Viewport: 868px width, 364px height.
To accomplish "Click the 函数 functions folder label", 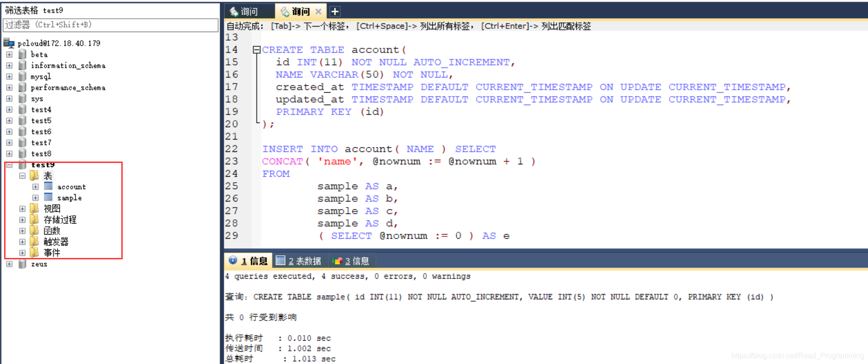I will pyautogui.click(x=52, y=230).
